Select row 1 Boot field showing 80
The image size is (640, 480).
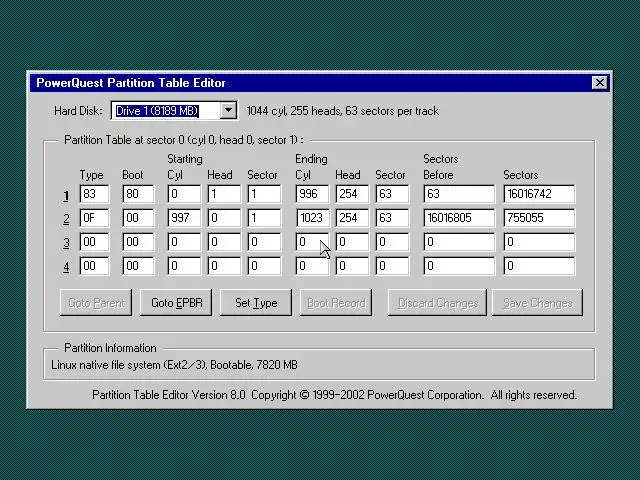[138, 194]
